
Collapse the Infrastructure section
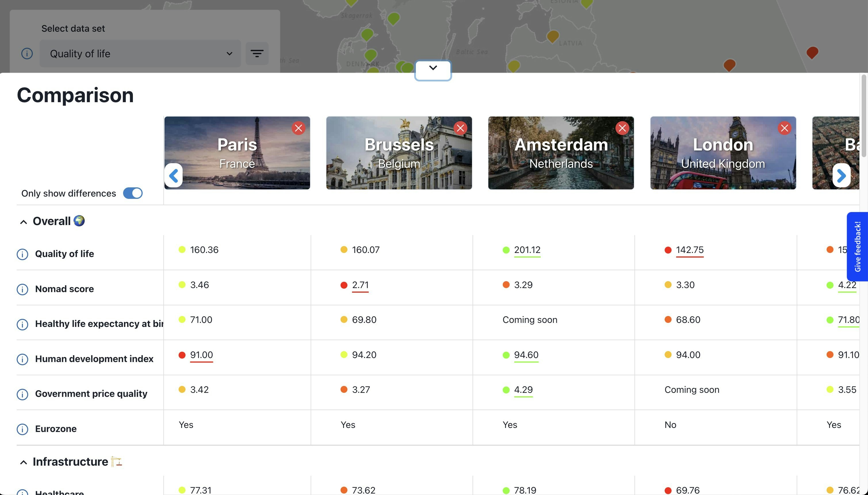(24, 462)
